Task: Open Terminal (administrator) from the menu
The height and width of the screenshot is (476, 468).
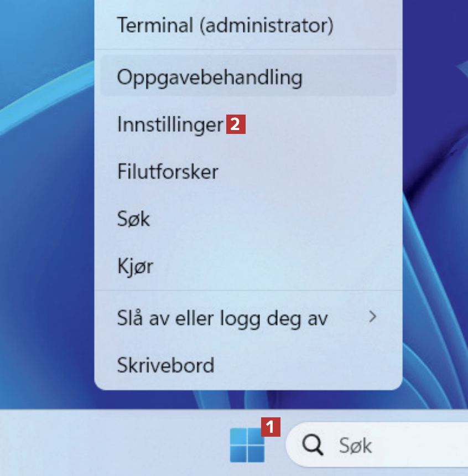Action: pos(225,25)
